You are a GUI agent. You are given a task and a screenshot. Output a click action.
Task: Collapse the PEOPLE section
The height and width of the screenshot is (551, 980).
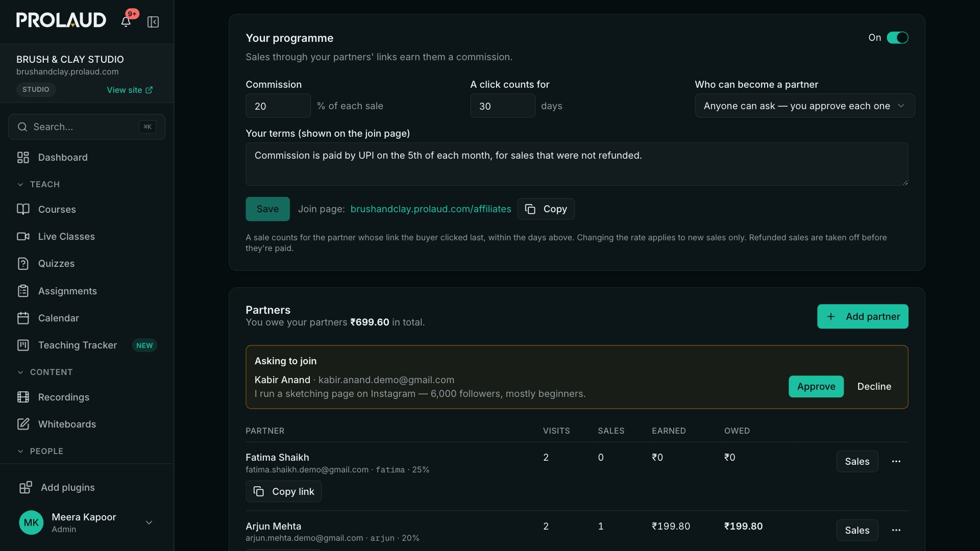[40, 451]
